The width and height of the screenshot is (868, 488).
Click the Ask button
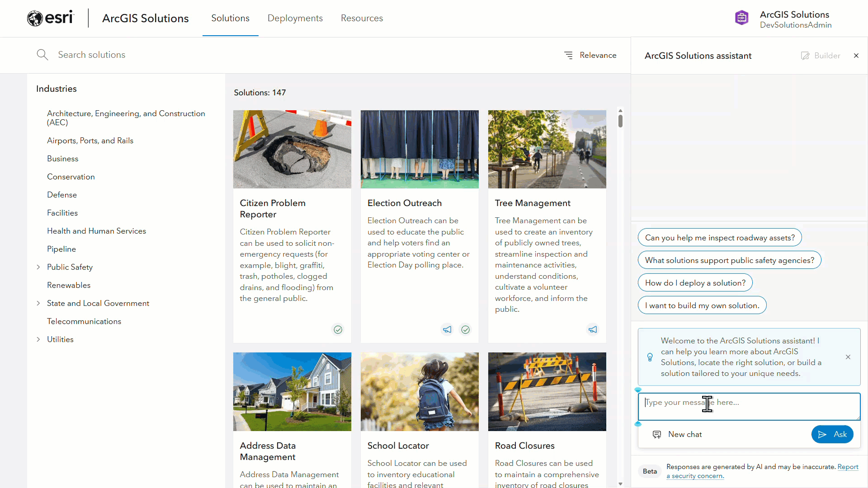click(832, 434)
